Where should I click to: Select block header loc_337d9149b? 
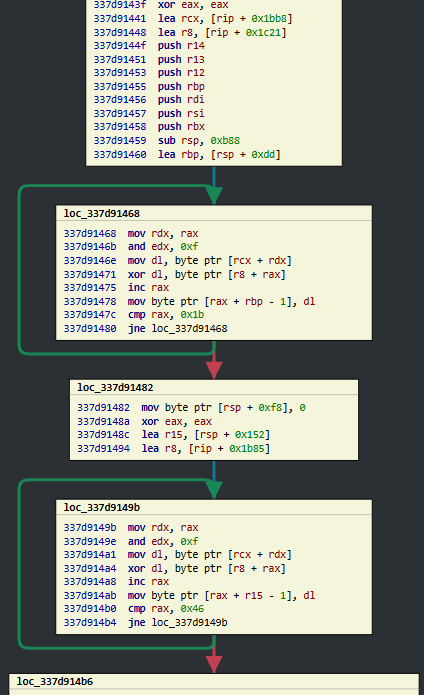[x=101, y=507]
